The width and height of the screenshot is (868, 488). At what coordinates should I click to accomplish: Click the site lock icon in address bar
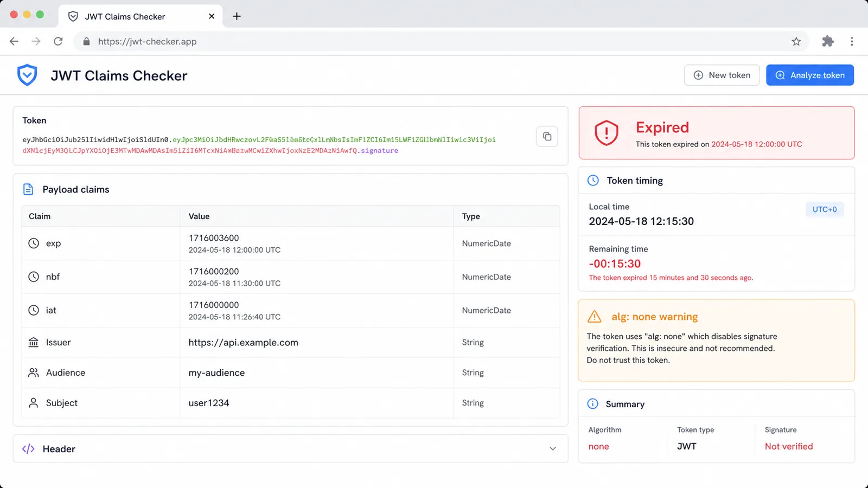pos(86,42)
